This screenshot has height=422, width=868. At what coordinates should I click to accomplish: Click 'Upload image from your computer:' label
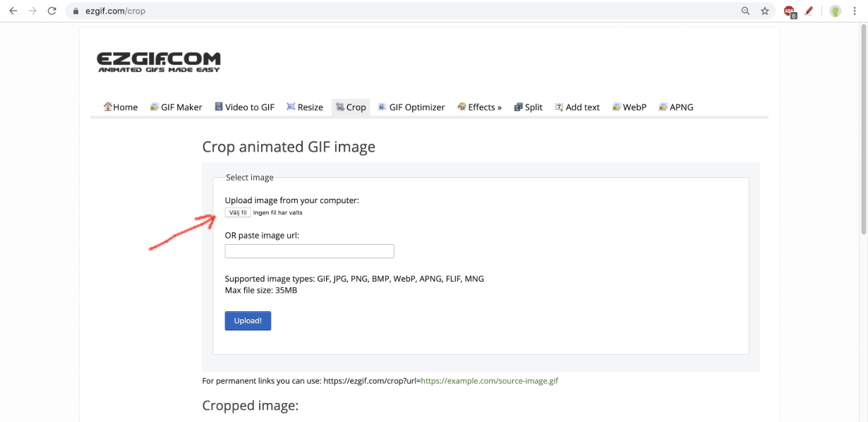(292, 200)
